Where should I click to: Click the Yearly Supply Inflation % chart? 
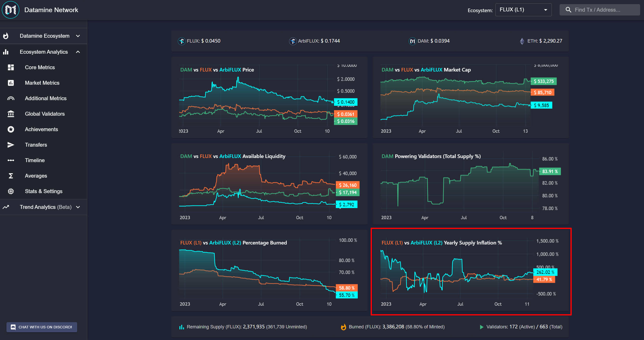[471, 271]
